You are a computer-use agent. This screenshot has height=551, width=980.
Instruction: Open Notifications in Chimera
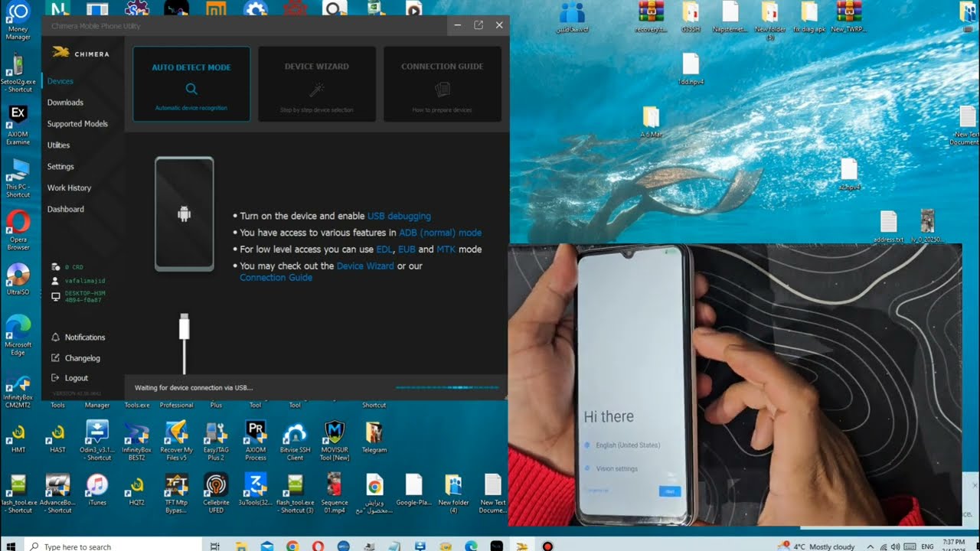coord(79,337)
